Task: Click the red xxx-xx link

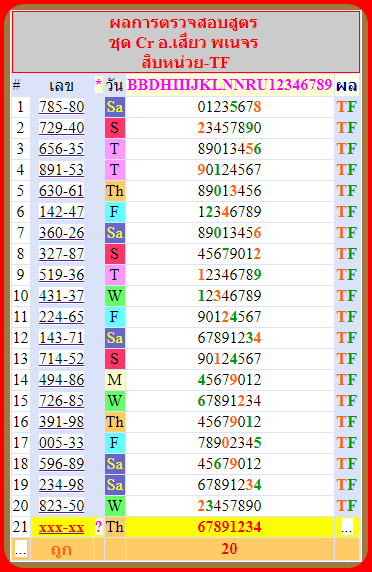Action: [x=61, y=527]
